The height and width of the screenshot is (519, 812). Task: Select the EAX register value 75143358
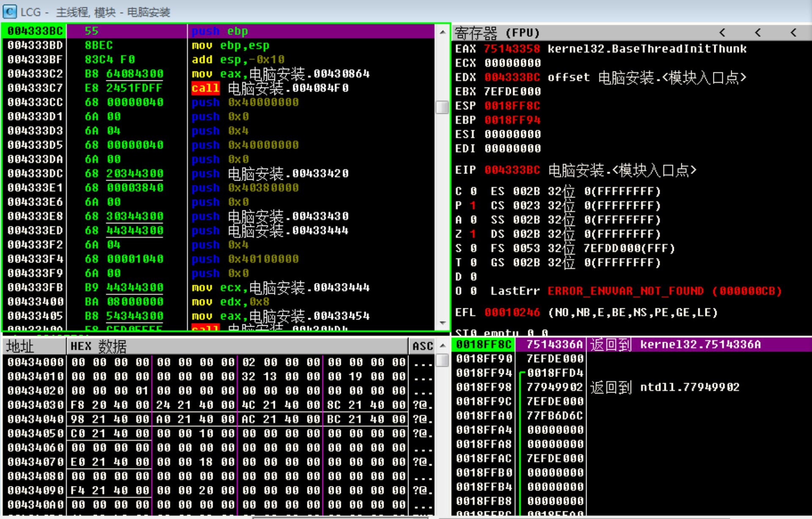(512, 49)
